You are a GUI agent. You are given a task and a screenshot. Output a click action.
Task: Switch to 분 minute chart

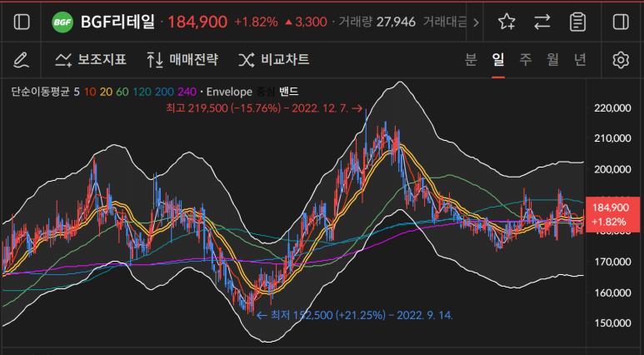[x=471, y=60]
